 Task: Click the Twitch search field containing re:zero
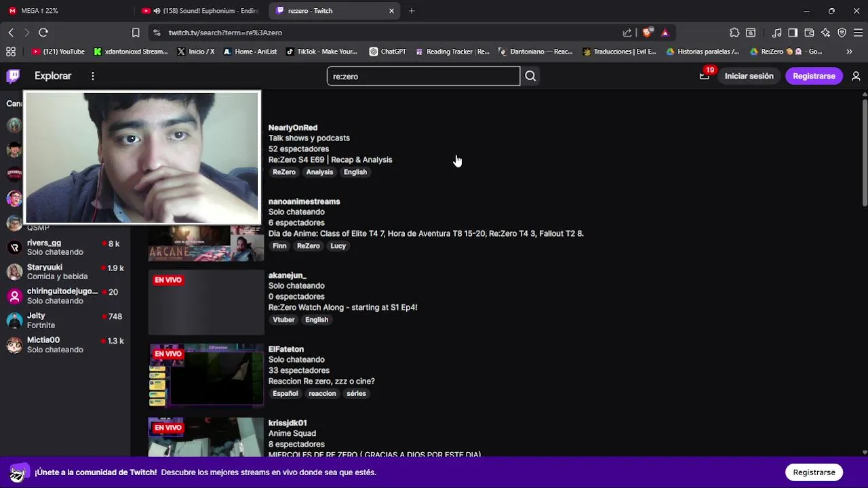[423, 76]
